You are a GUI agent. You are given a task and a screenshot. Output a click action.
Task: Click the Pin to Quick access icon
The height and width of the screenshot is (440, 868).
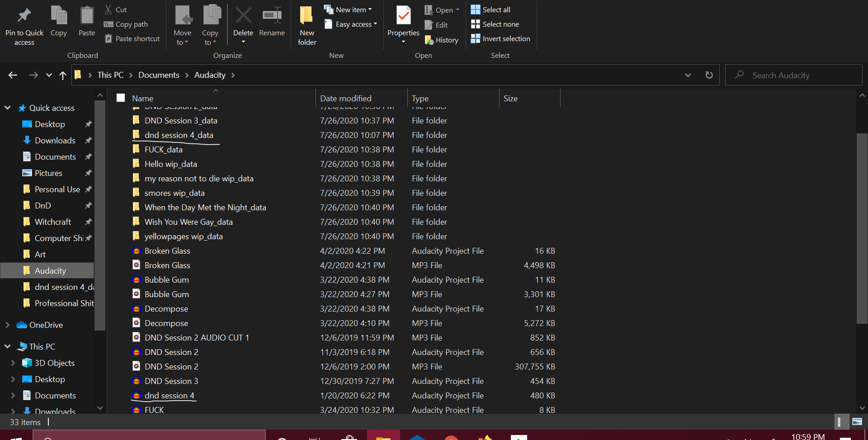24,16
